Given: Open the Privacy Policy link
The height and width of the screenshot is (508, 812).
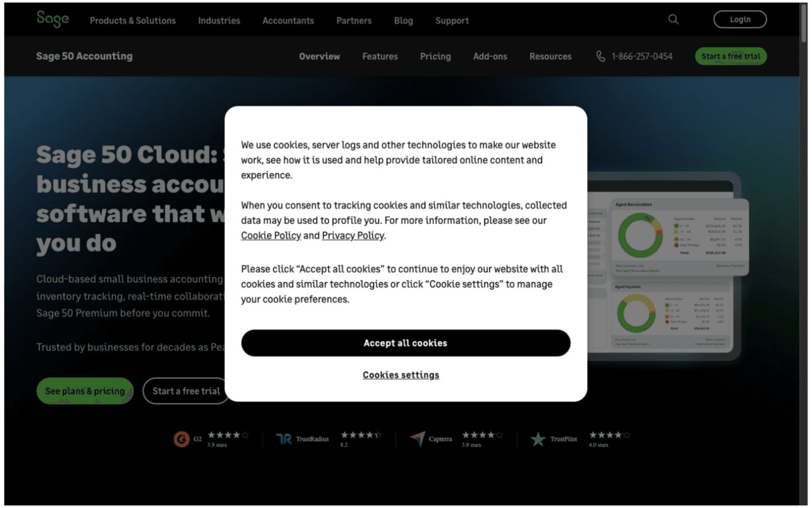Looking at the screenshot, I should point(353,235).
